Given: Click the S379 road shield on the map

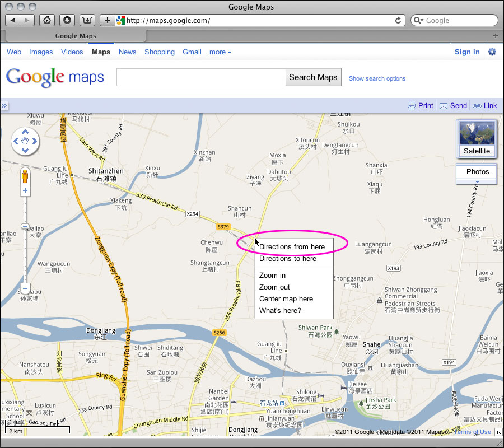Looking at the screenshot, I should (223, 227).
